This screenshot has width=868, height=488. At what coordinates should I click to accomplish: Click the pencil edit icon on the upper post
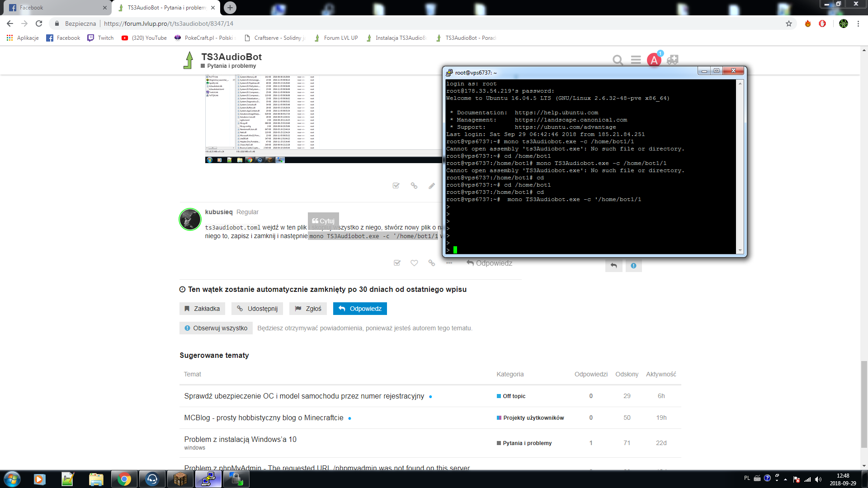tap(432, 186)
